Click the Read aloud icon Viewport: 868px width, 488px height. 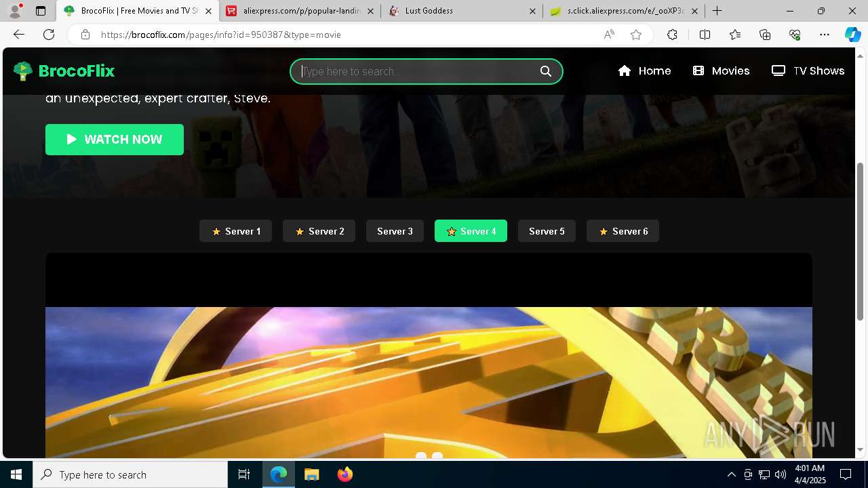point(609,35)
